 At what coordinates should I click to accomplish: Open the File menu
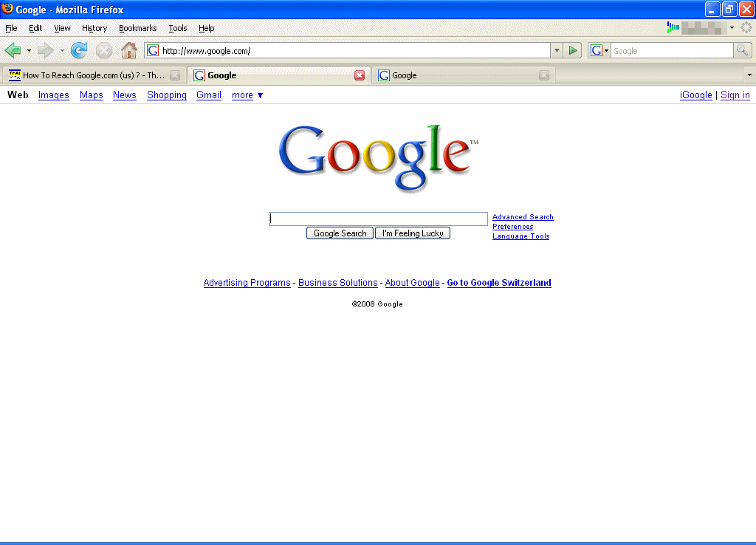[11, 28]
